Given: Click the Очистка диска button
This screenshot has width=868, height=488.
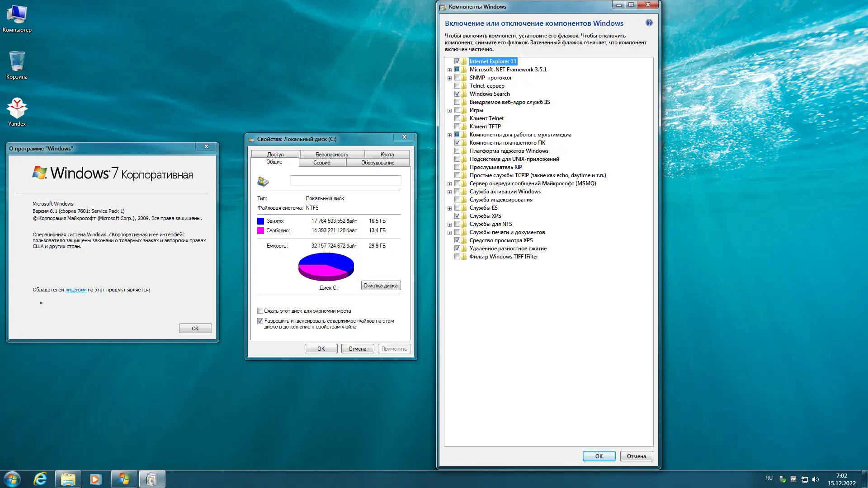Looking at the screenshot, I should coord(380,286).
